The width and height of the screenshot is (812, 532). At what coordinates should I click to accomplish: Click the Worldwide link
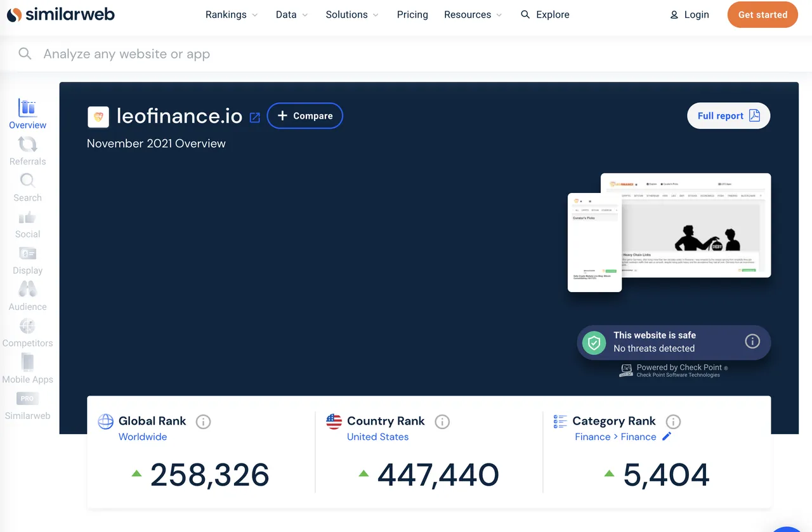(x=143, y=437)
